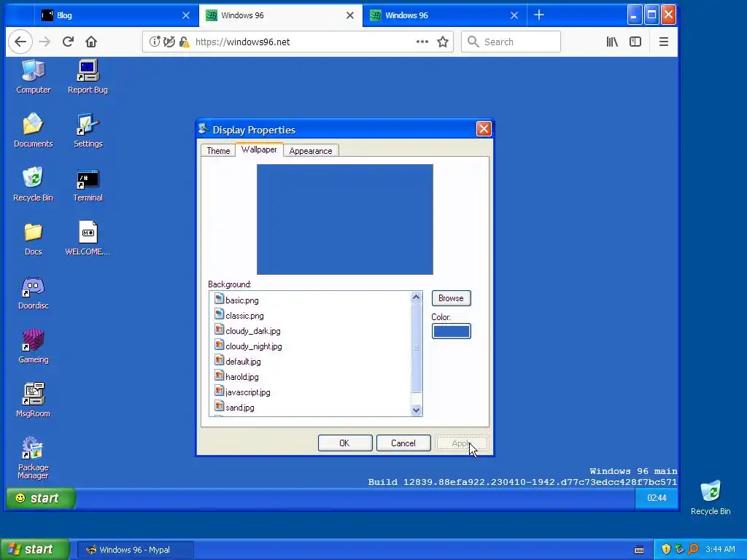Open the page actions three-dot menu
The height and width of the screenshot is (560, 747).
tap(422, 42)
